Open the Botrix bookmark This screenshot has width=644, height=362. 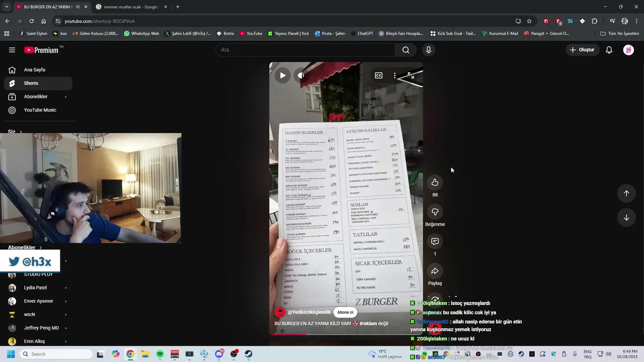coord(225,34)
